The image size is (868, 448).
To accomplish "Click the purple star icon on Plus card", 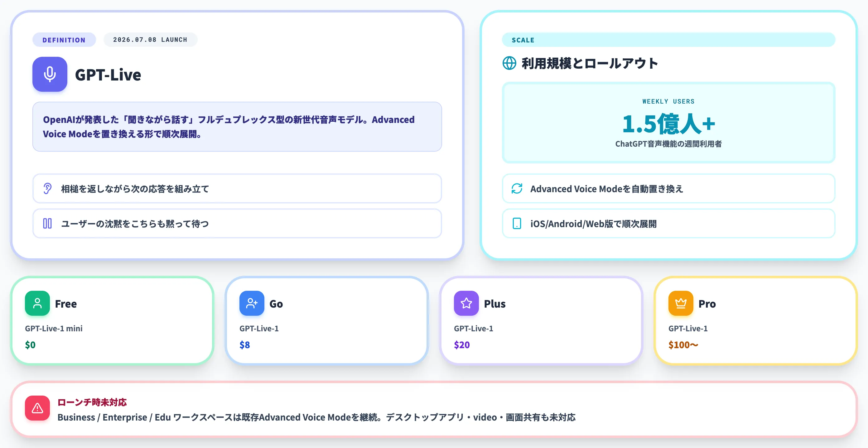I will (x=466, y=303).
